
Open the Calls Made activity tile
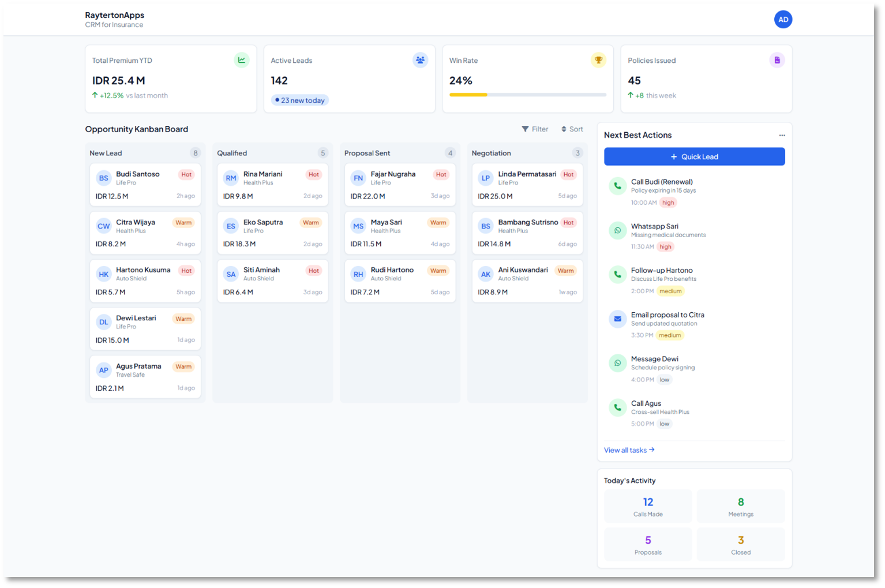(648, 506)
